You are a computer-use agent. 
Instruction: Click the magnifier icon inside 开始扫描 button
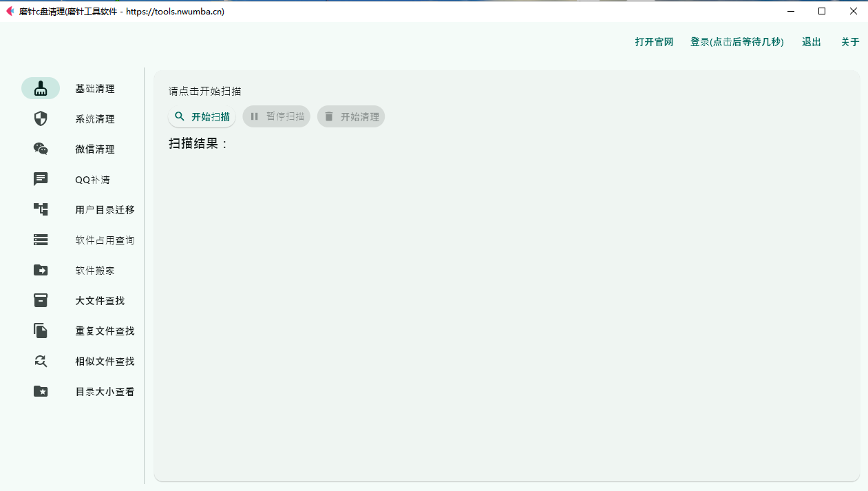tap(179, 116)
